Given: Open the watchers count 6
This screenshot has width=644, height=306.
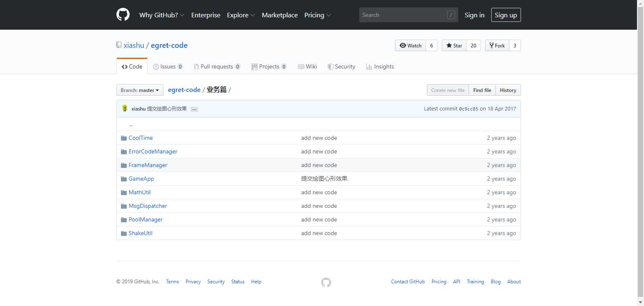Looking at the screenshot, I should pyautogui.click(x=431, y=45).
